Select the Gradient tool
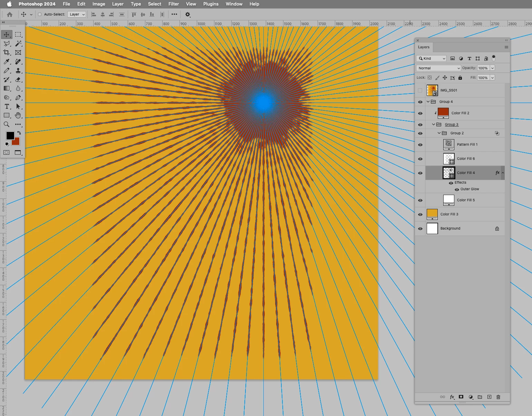Screen dimensions: 532x416 click(7, 88)
